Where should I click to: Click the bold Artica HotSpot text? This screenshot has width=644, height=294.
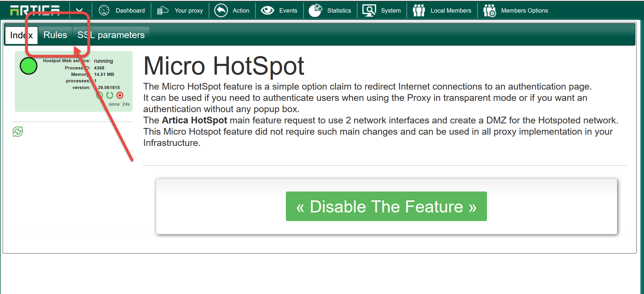coord(195,120)
